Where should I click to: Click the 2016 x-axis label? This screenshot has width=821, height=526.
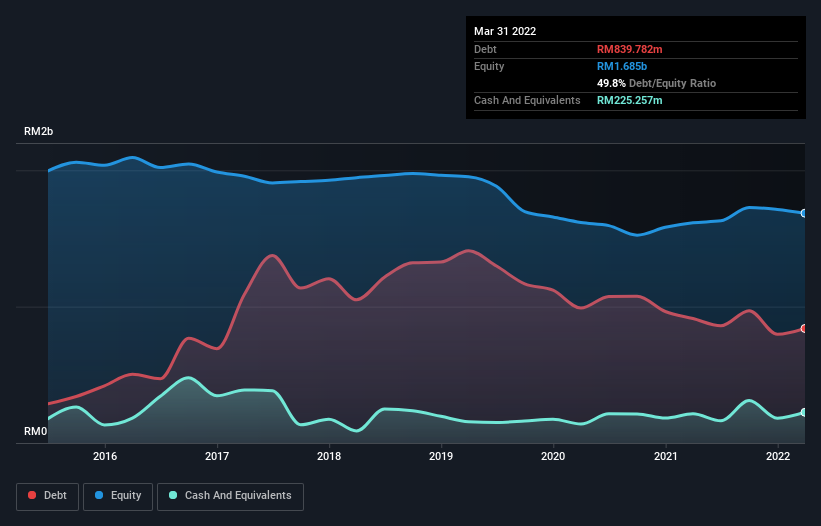105,456
